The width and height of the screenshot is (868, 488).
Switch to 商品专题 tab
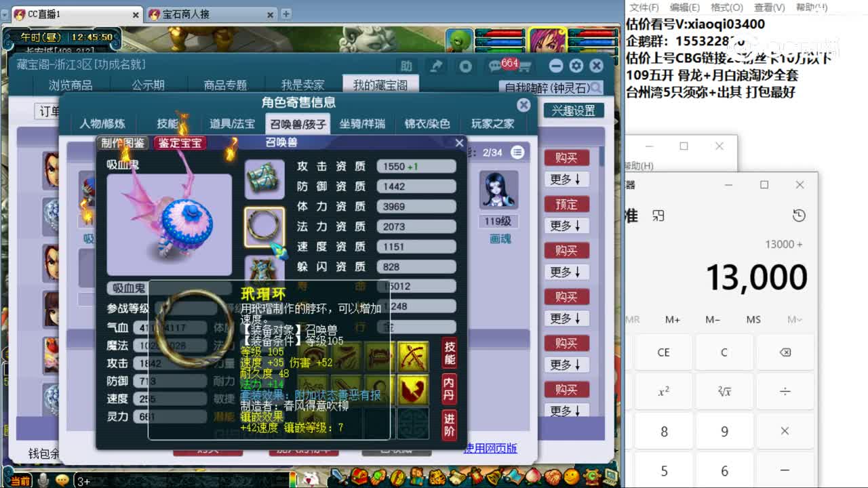coord(225,85)
